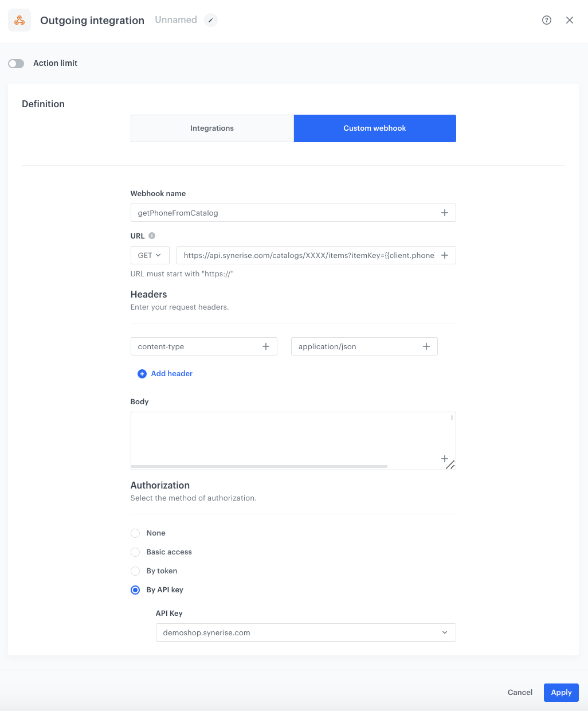Click the plus icon in content-type header field
This screenshot has height=711, width=588.
click(265, 346)
